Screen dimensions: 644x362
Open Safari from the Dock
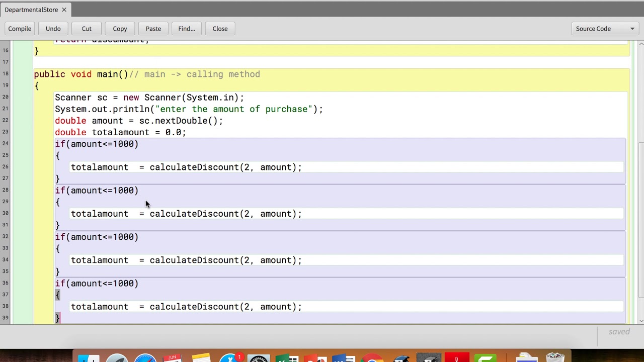point(145,358)
